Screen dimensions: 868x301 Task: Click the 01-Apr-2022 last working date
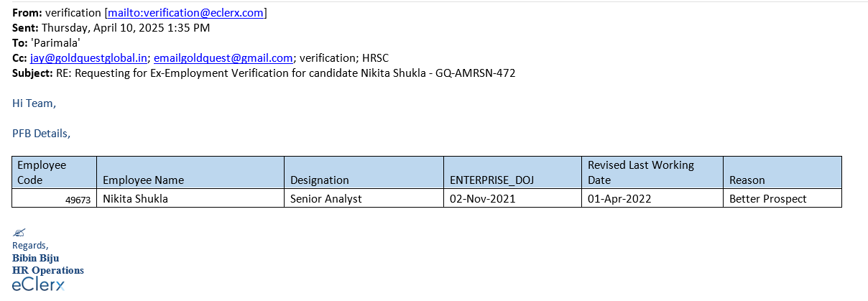619,198
